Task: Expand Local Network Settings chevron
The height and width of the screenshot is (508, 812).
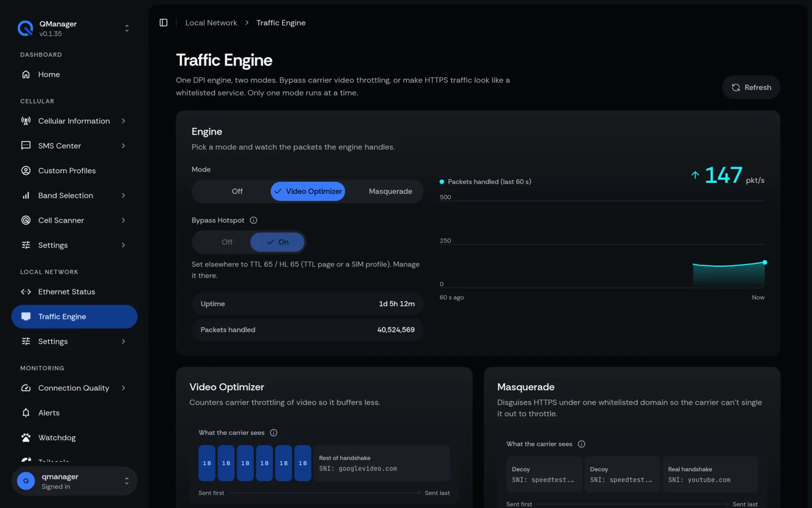Action: [123, 341]
